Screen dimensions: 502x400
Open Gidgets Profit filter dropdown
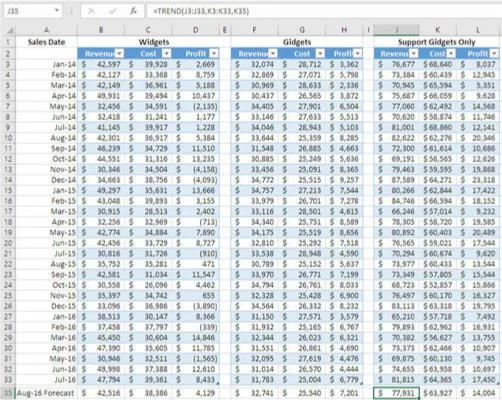[358, 53]
